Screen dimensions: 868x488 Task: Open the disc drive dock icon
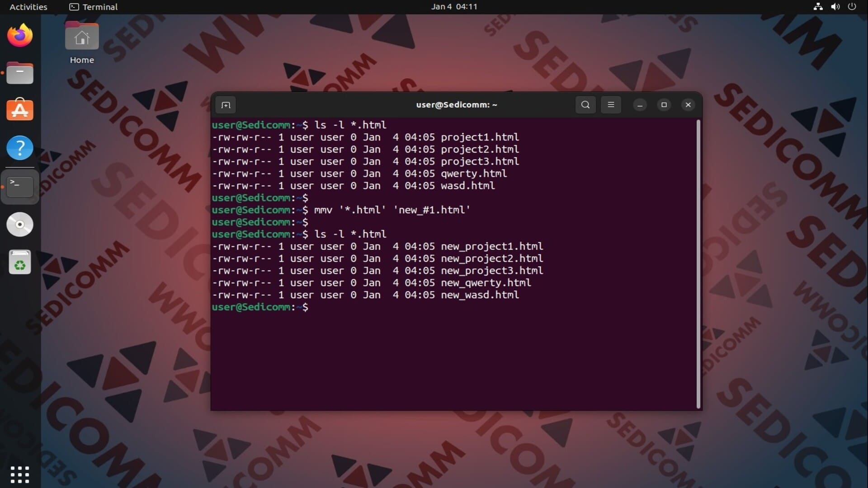tap(20, 225)
